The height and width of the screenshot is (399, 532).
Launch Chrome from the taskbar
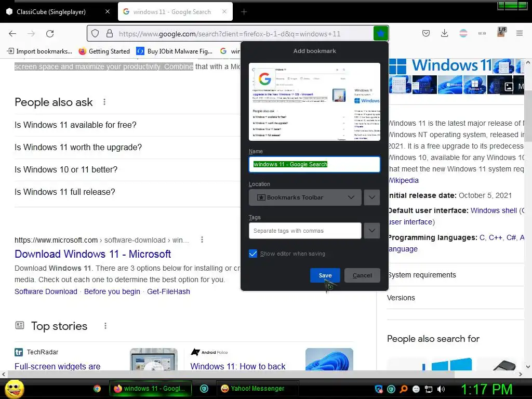[97, 389]
